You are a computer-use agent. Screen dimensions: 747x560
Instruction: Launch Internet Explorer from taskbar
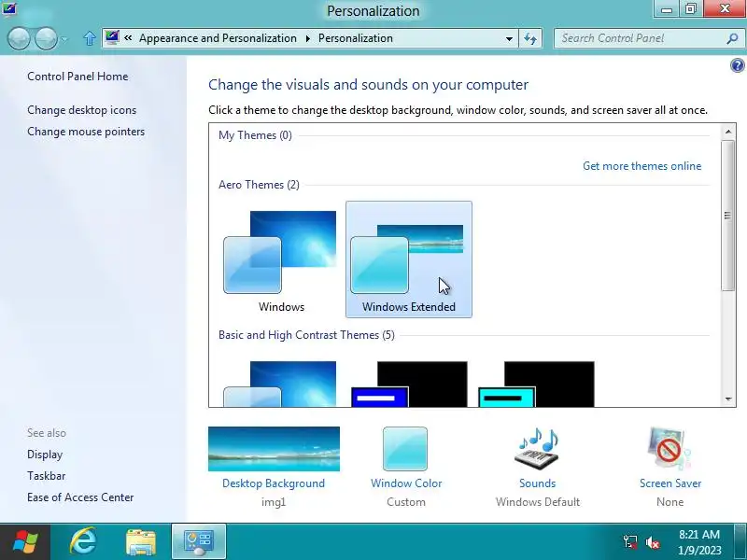(83, 542)
